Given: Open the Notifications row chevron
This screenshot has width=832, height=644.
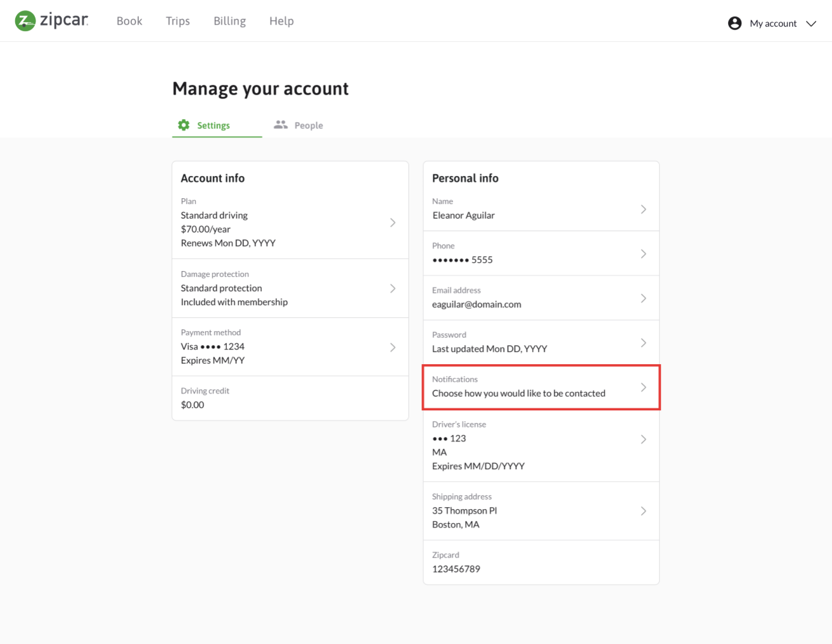Looking at the screenshot, I should [x=643, y=387].
